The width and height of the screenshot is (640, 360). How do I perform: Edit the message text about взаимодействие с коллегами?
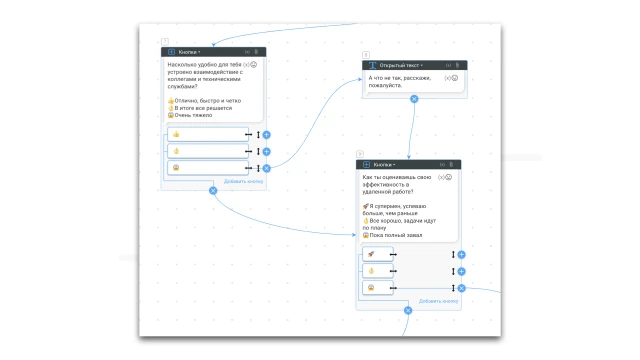[x=205, y=76]
